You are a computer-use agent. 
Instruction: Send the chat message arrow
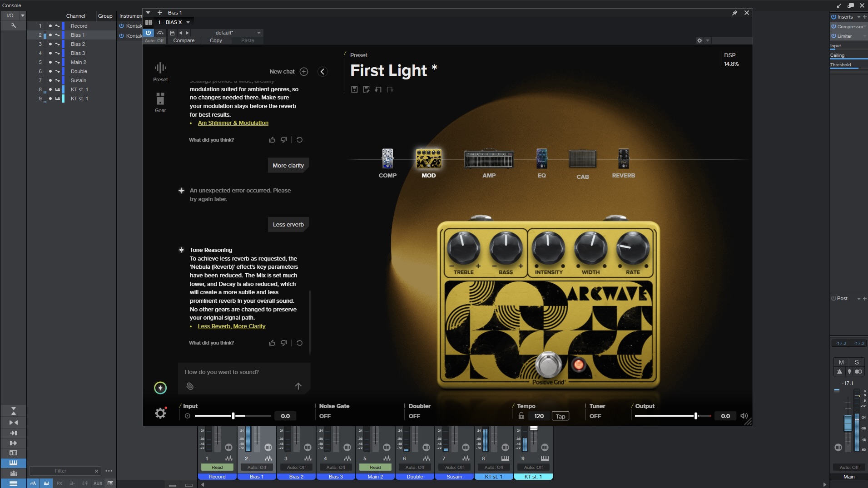coord(298,386)
